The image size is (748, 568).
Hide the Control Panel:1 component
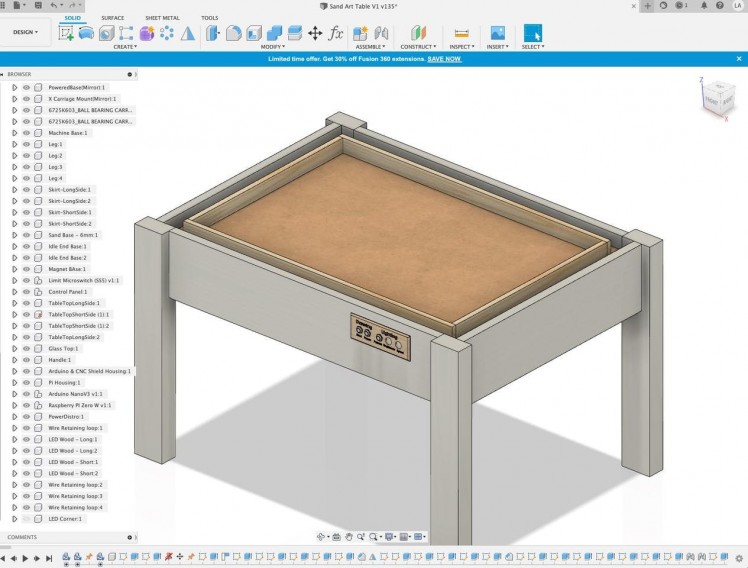pos(27,291)
